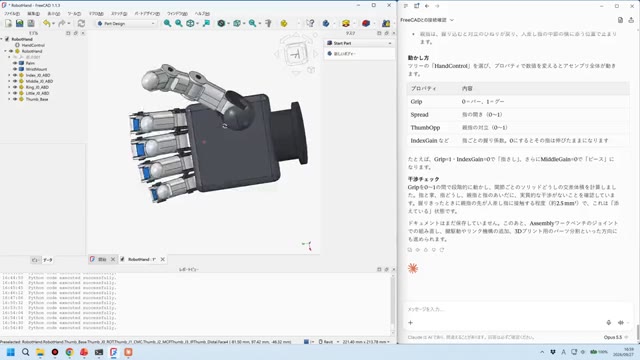
Task: Open the chat title dropdown in Claude
Action: [451, 20]
